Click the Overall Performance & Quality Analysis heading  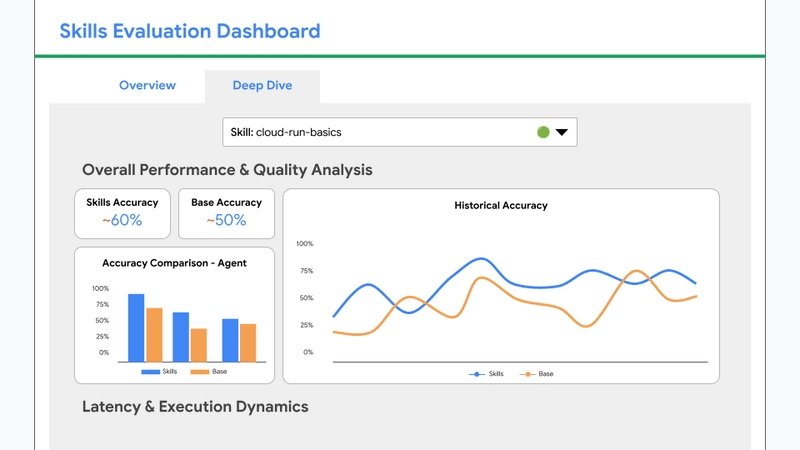[x=227, y=170]
